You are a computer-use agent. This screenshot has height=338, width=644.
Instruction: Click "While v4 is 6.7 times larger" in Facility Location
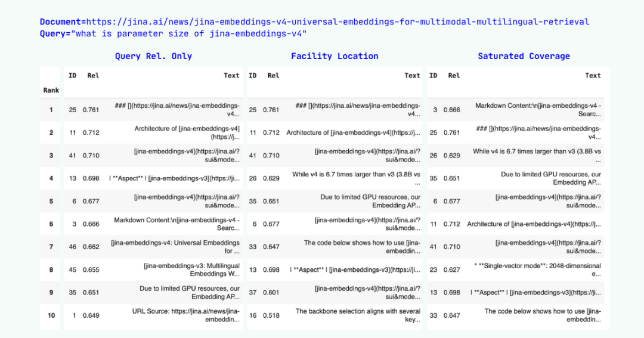pyautogui.click(x=356, y=178)
